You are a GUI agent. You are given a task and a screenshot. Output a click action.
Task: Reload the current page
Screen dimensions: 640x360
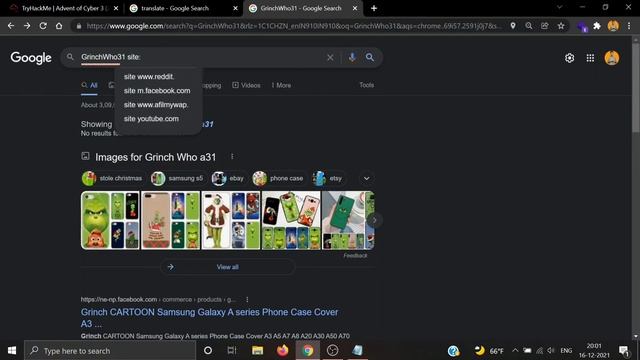click(43, 26)
